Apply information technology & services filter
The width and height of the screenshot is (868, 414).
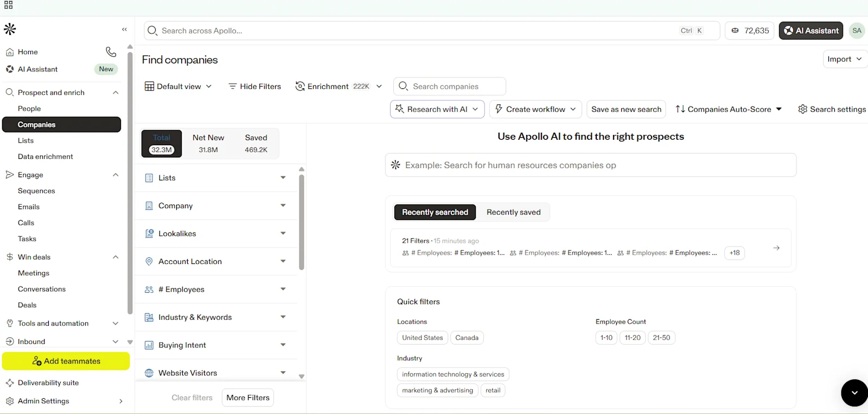tap(453, 374)
